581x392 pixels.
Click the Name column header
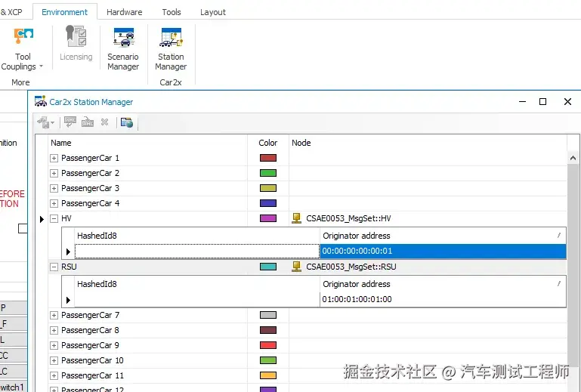[x=148, y=143]
